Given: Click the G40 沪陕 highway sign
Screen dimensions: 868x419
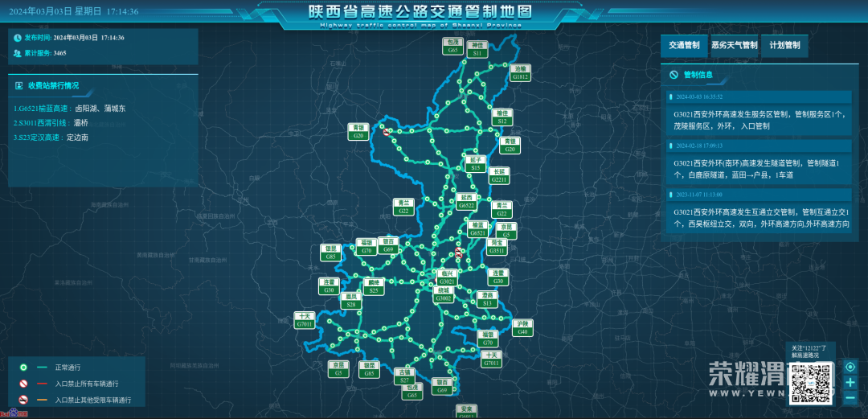Looking at the screenshot, I should (522, 327).
